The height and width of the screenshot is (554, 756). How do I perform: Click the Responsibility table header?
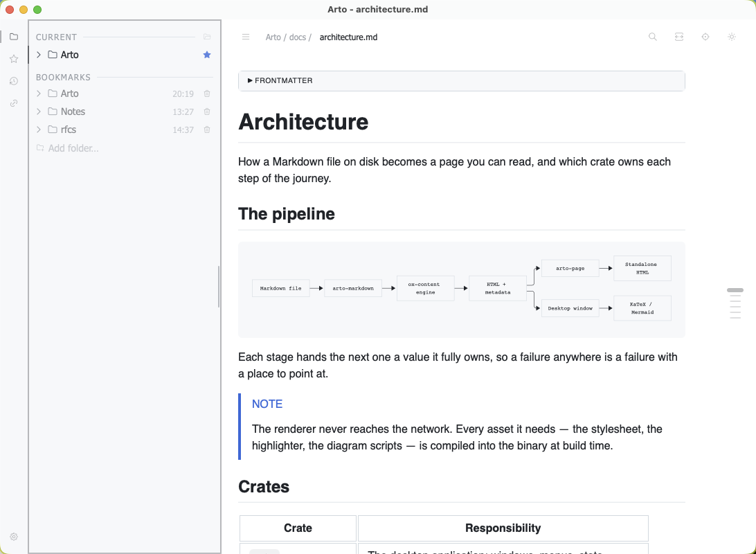503,528
